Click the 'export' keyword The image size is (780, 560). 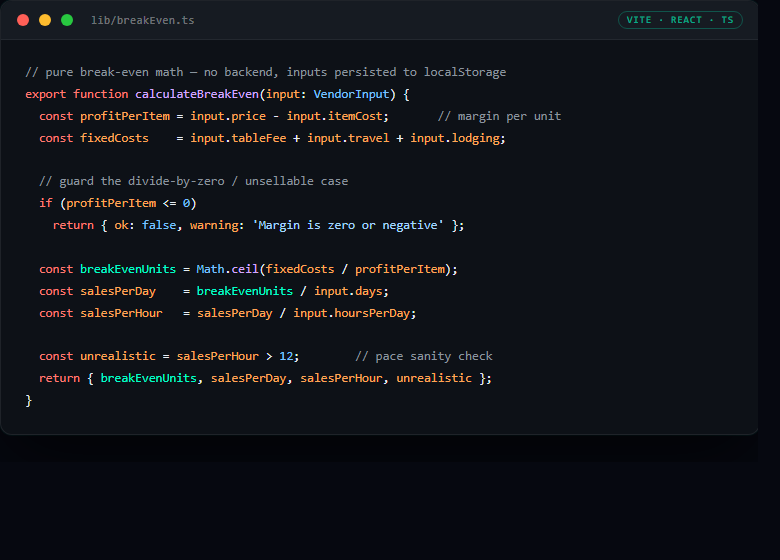tap(46, 94)
